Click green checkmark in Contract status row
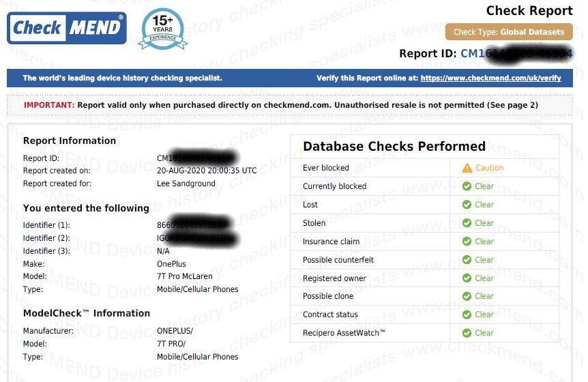The height and width of the screenshot is (382, 588). tap(467, 314)
